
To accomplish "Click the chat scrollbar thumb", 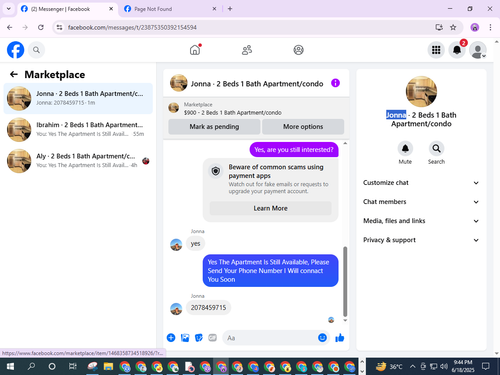I will tap(345, 281).
